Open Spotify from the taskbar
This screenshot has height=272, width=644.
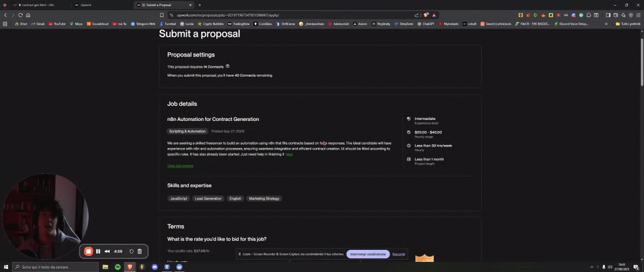pos(118,267)
